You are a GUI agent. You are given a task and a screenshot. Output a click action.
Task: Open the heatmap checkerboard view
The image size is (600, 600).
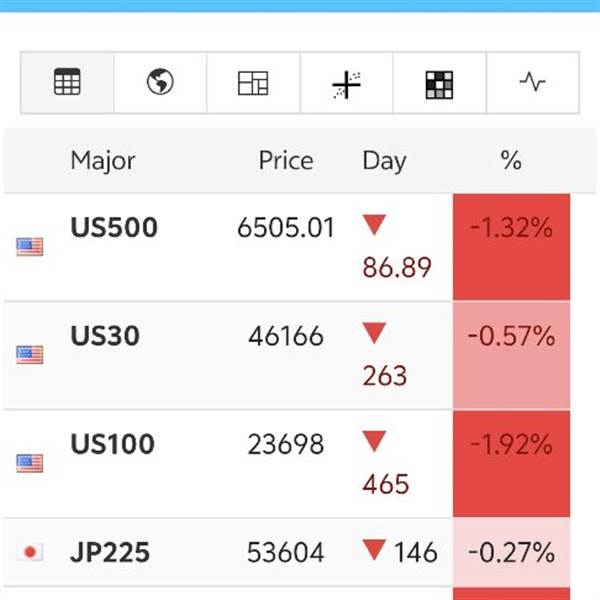pyautogui.click(x=439, y=84)
